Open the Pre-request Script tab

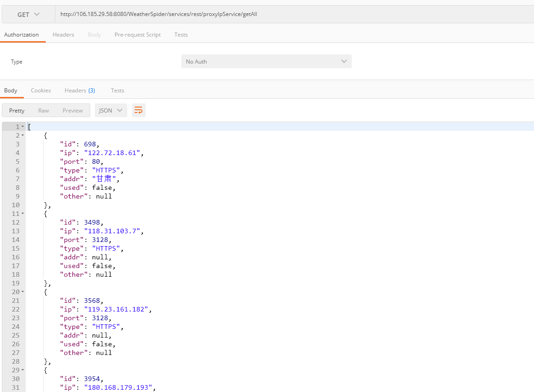(137, 35)
